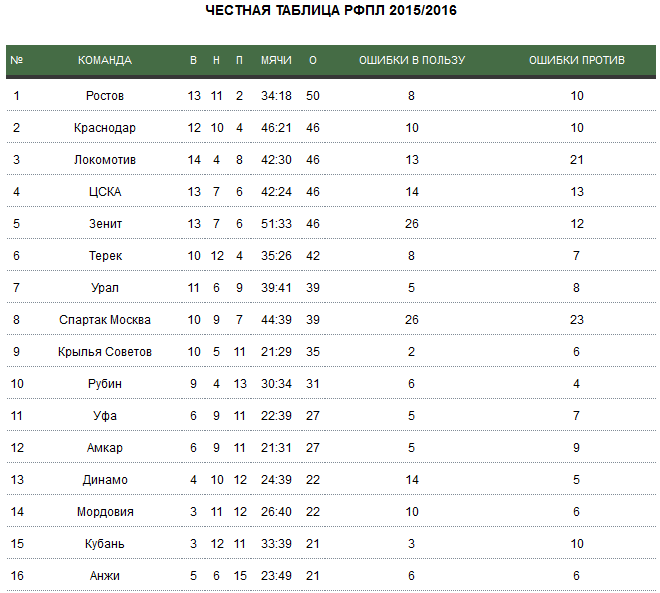Select the Динамо team name

point(105,479)
